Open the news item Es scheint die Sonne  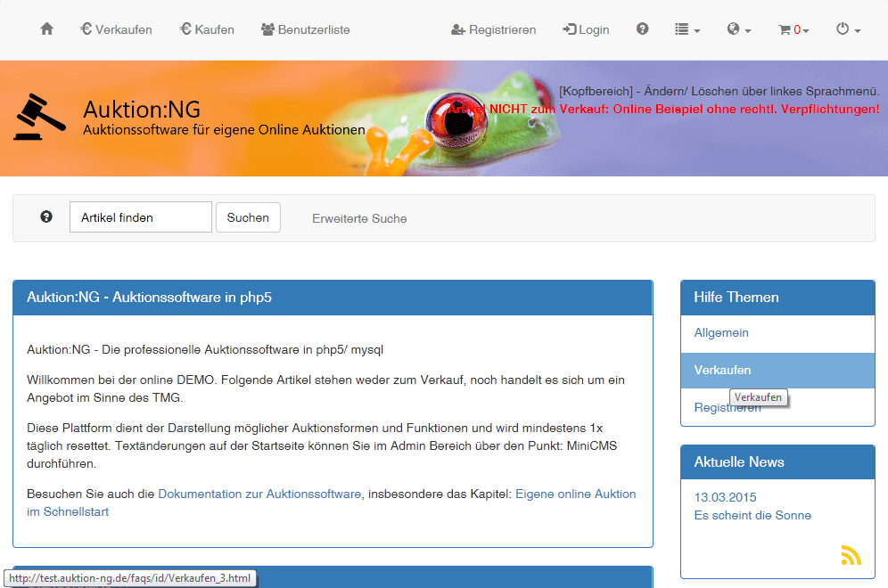tap(752, 515)
